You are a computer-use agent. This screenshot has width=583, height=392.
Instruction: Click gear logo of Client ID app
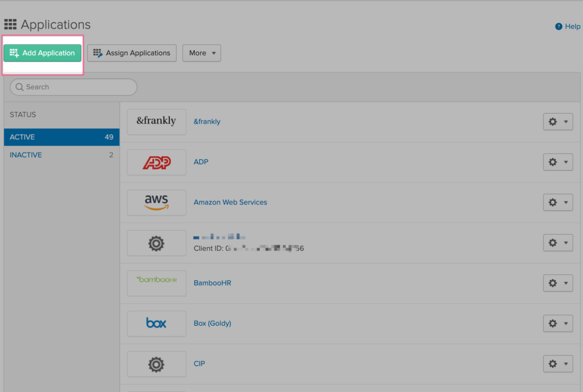157,243
